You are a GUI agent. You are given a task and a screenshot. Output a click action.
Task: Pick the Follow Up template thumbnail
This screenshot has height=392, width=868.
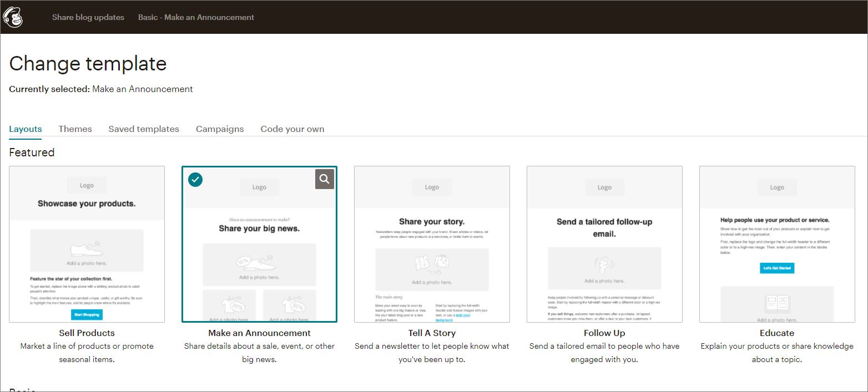click(604, 244)
